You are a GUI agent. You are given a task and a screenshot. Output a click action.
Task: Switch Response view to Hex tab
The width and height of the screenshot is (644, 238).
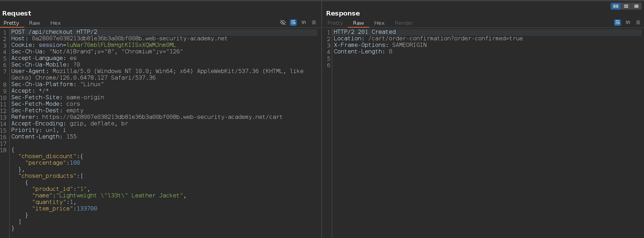pos(379,23)
